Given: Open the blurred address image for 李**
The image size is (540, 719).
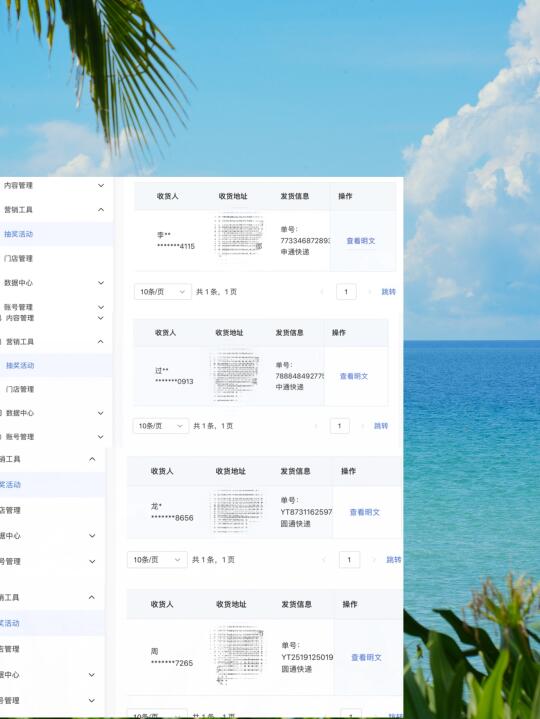Looking at the screenshot, I should point(238,235).
